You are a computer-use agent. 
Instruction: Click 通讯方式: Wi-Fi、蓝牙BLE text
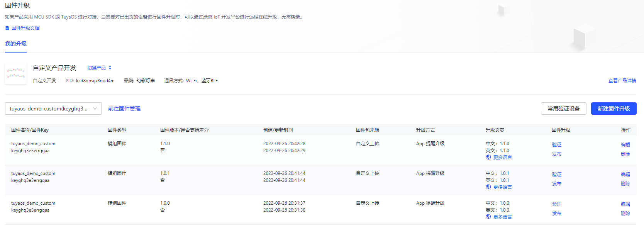191,81
